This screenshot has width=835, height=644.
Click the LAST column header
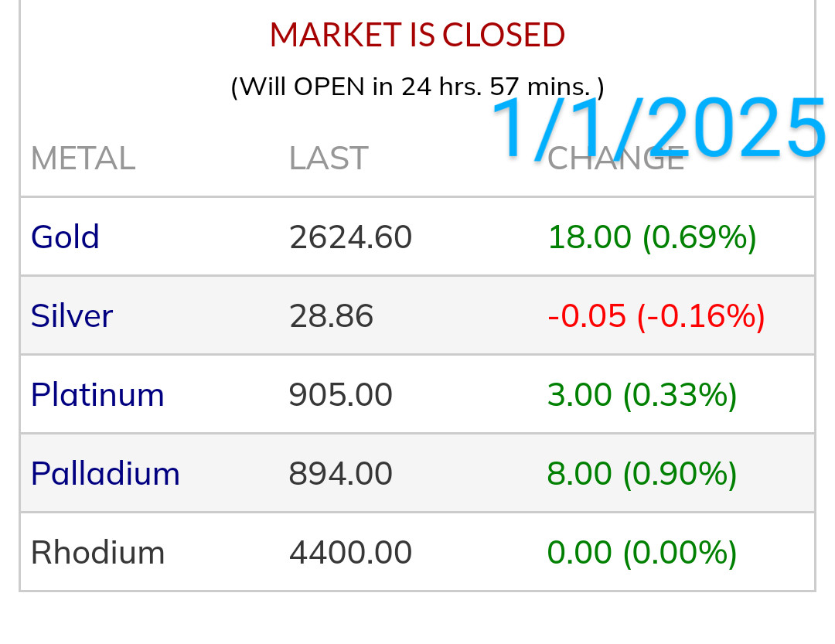pos(329,158)
